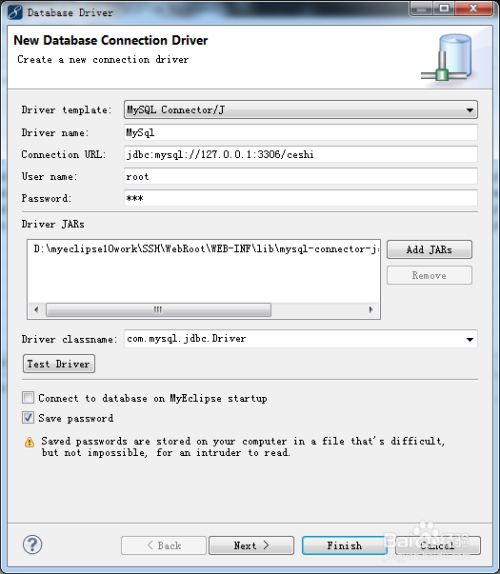
Task: Click the Password input field
Action: point(301,198)
